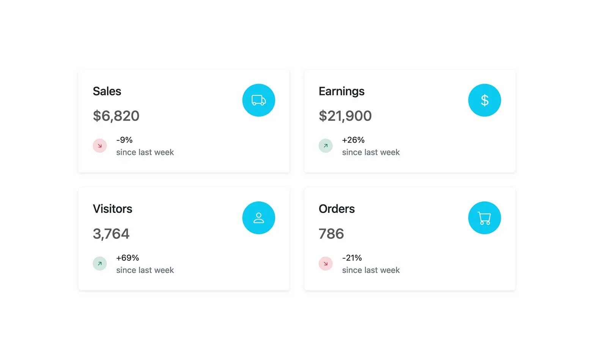Image resolution: width=607 pixels, height=364 pixels.
Task: Click the Visitors heading text
Action: coord(112,209)
